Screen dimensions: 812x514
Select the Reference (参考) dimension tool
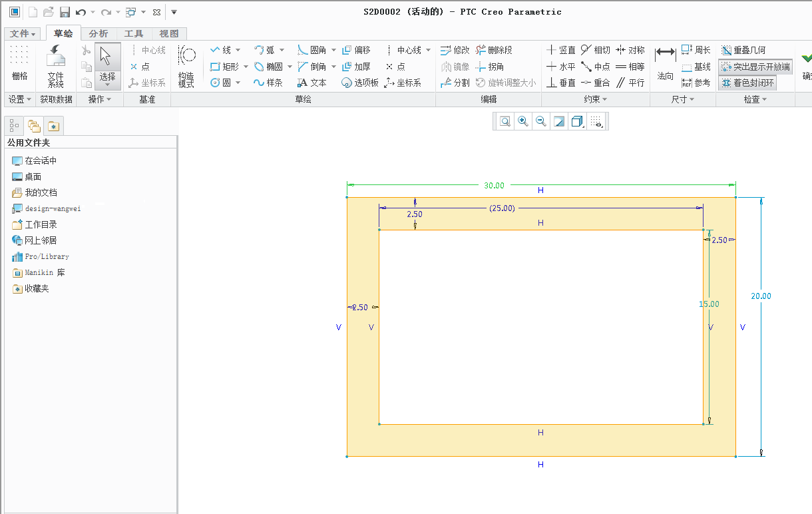pyautogui.click(x=696, y=83)
